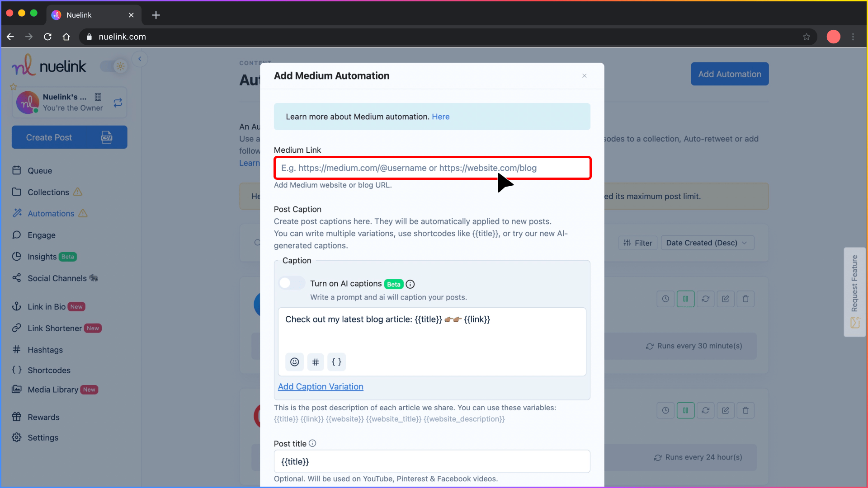Open Settings in the sidebar
The image size is (868, 488).
tap(43, 438)
